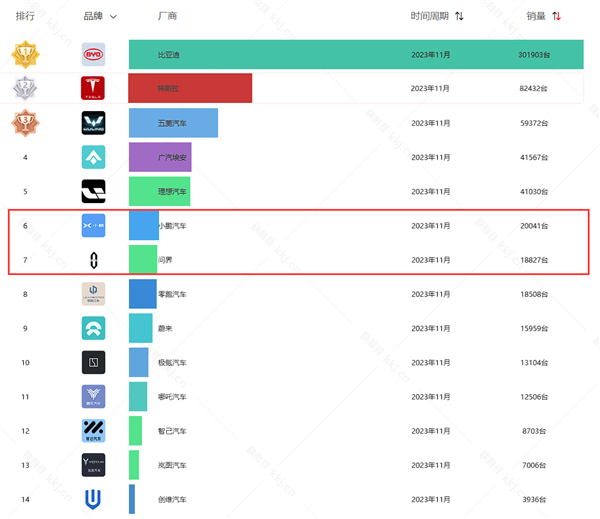
Task: Toggle the red 销量 sort arrows
Action: pos(557,16)
